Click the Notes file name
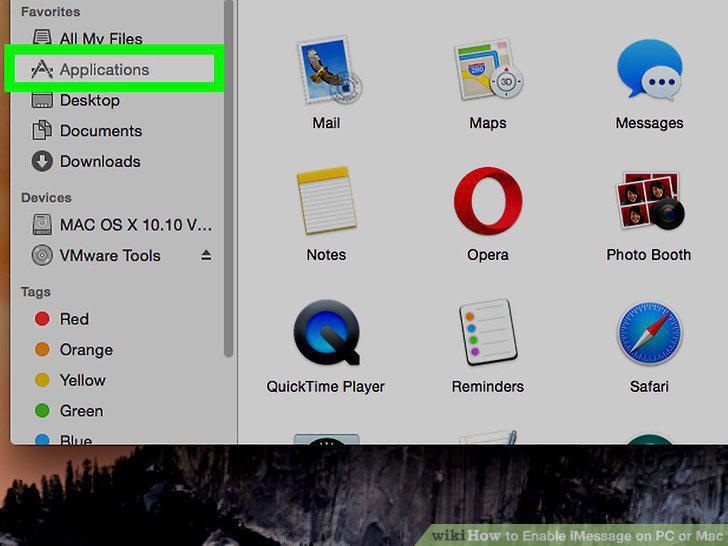 tap(326, 255)
